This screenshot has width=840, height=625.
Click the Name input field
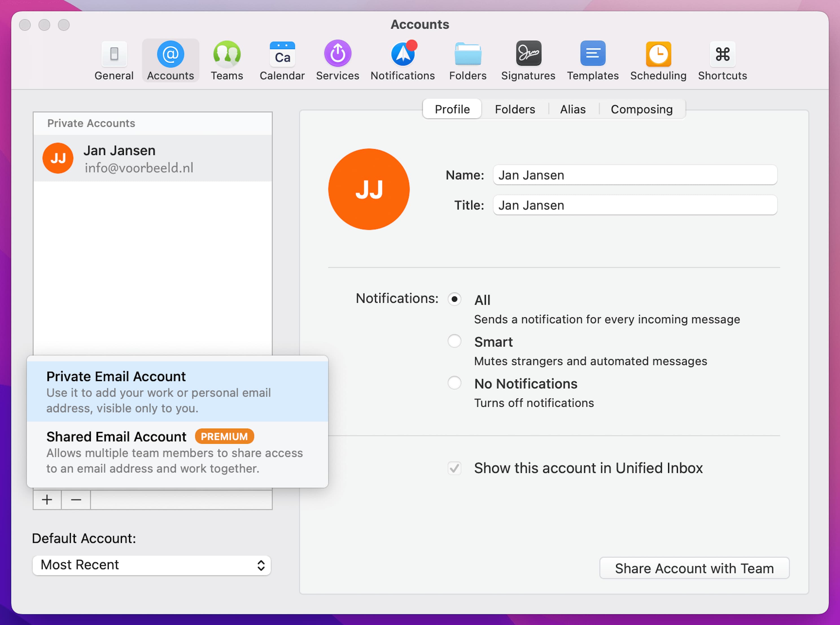[x=635, y=175]
